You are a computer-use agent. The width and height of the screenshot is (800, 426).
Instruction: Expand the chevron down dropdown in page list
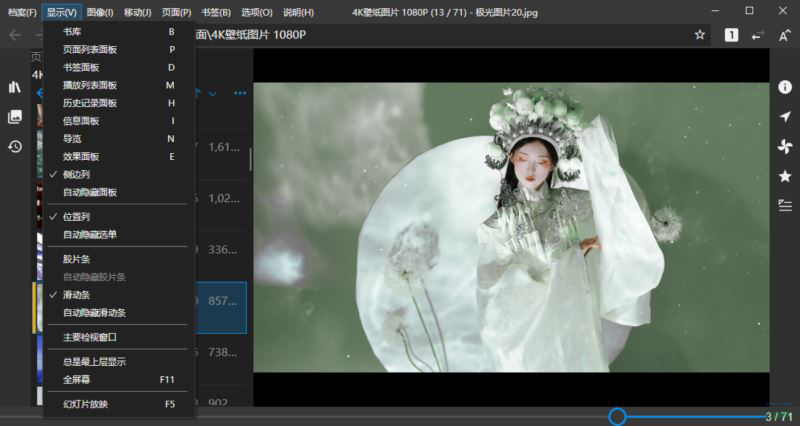click(x=213, y=93)
